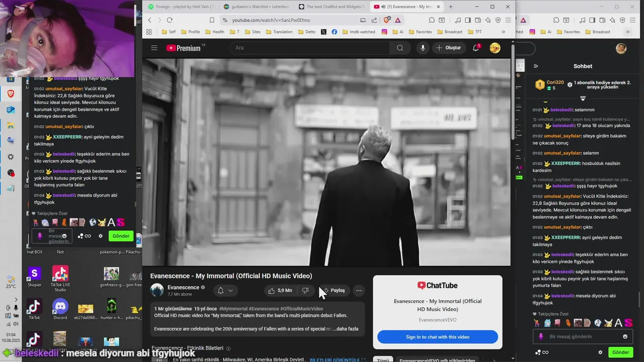Viewport: 644px width, 362px height.
Task: Toggle sidebar panel in rear browser toolbar
Action: tap(591, 20)
